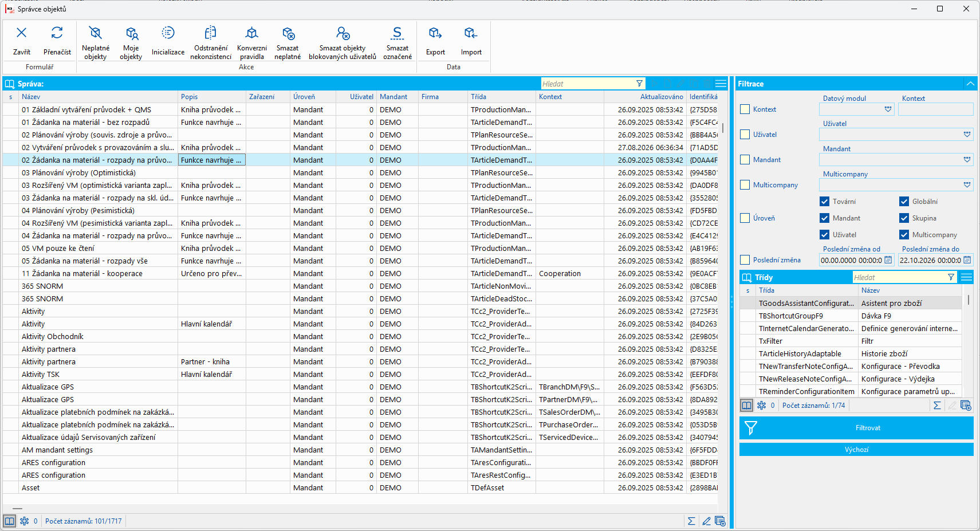The width and height of the screenshot is (980, 531).
Task: Expand the Uživatel dropdown field
Action: click(x=967, y=134)
